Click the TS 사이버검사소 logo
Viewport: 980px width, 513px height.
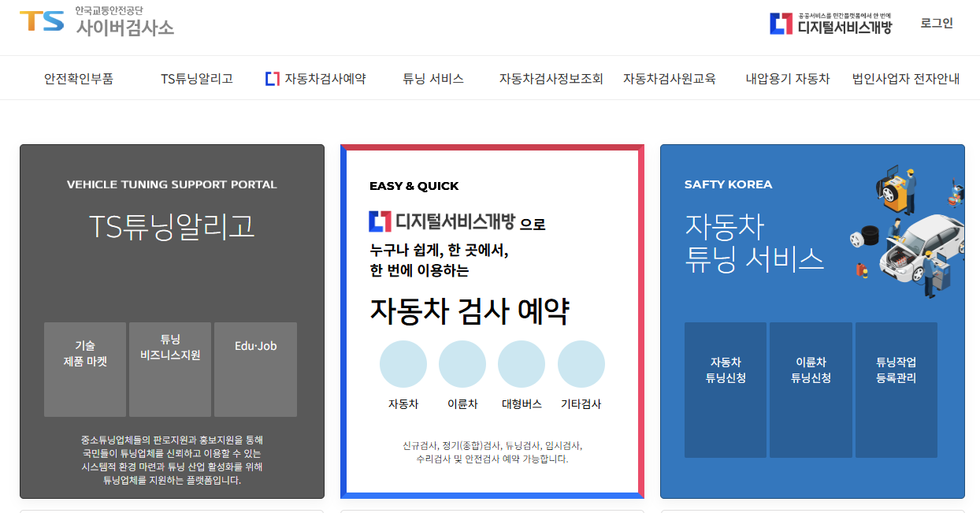point(97,21)
